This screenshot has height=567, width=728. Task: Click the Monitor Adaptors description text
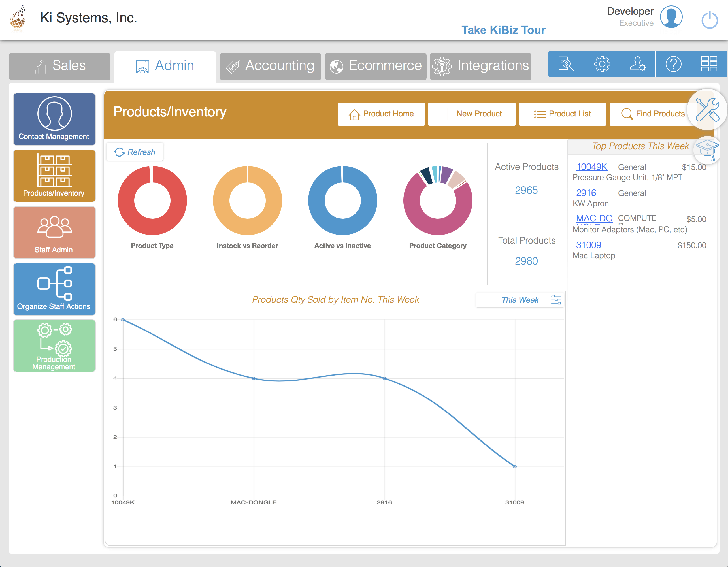click(630, 230)
